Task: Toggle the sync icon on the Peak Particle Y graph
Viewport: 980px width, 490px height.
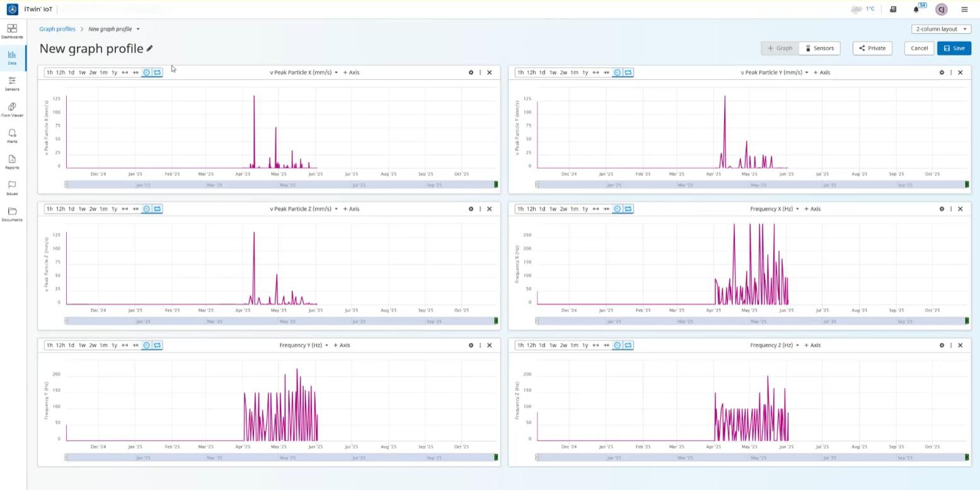Action: [x=628, y=72]
